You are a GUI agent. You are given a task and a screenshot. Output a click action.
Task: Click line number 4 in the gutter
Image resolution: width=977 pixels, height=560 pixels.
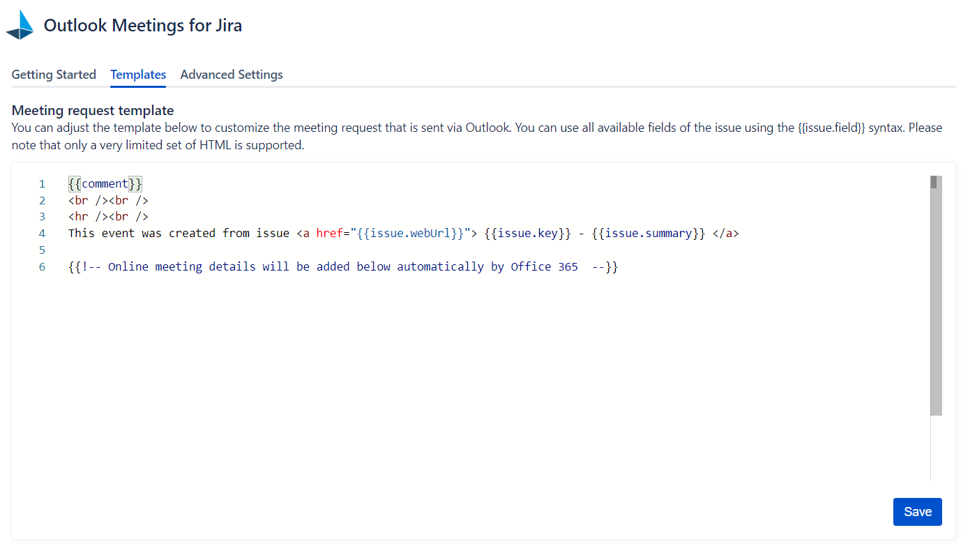click(42, 234)
